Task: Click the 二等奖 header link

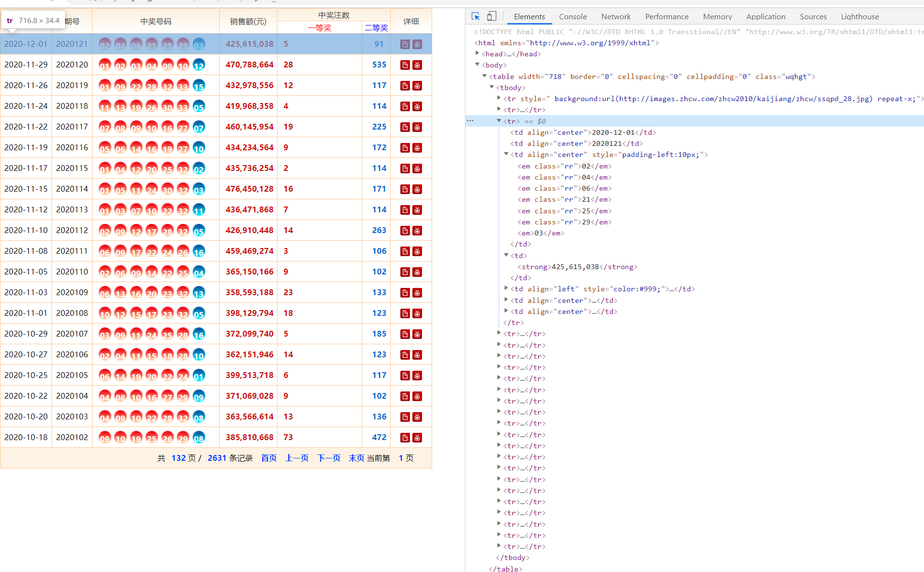Action: click(376, 28)
